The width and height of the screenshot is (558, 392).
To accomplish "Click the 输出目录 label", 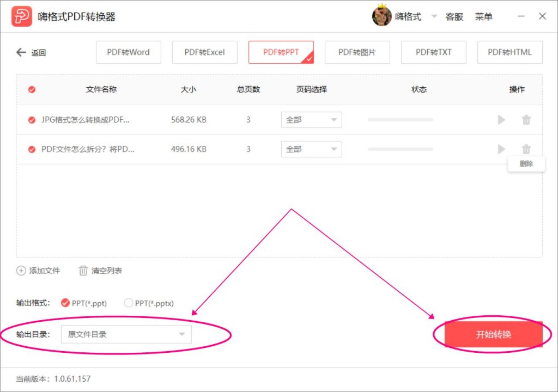I will point(33,334).
